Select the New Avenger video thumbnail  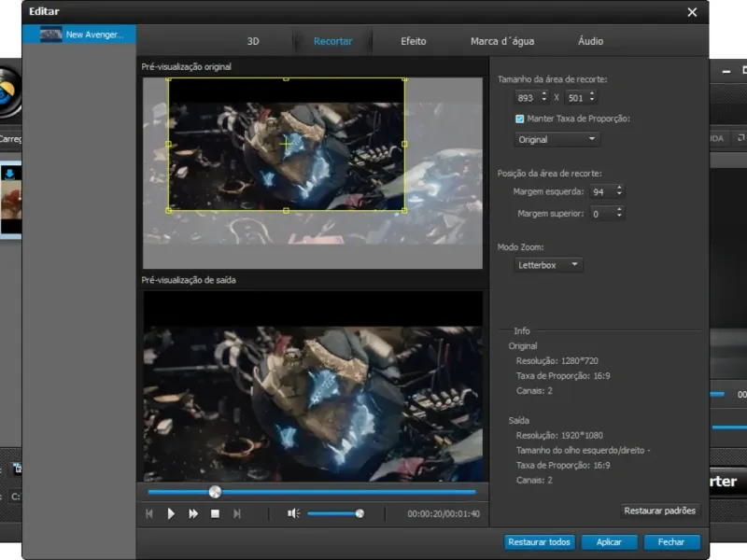51,35
